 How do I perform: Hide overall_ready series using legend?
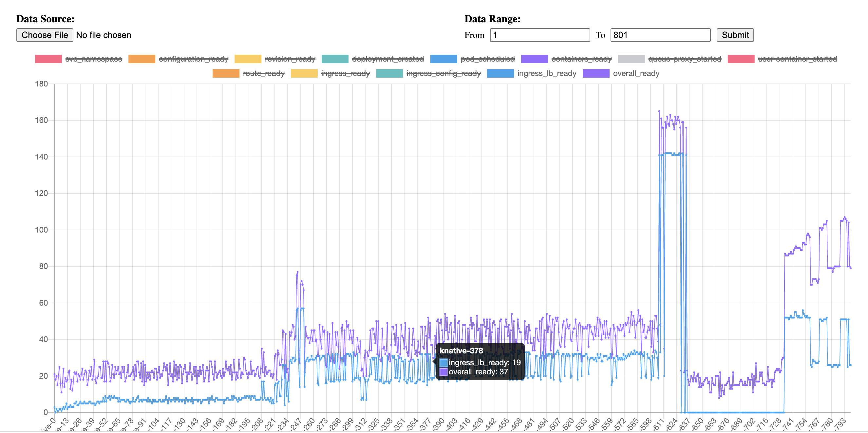click(636, 73)
